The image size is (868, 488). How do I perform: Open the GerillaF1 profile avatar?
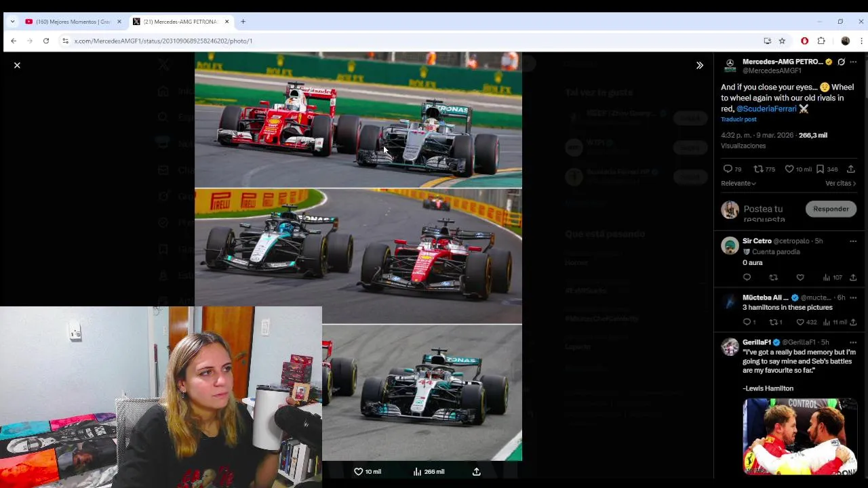[x=730, y=347]
